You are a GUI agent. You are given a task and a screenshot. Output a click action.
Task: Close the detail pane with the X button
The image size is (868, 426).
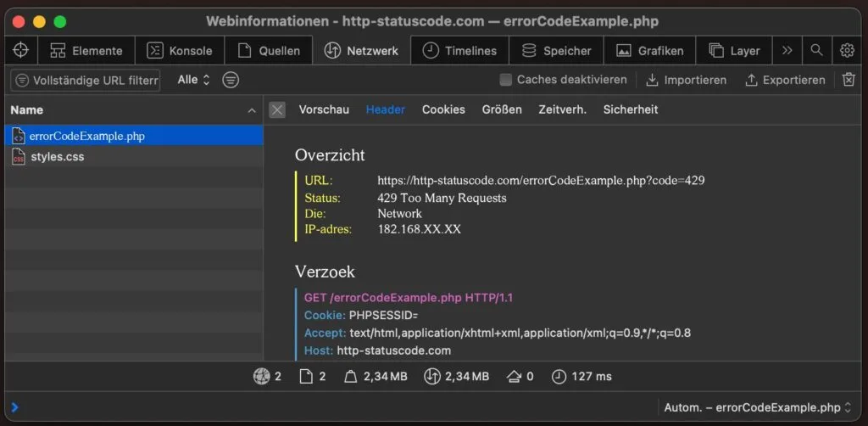[277, 109]
